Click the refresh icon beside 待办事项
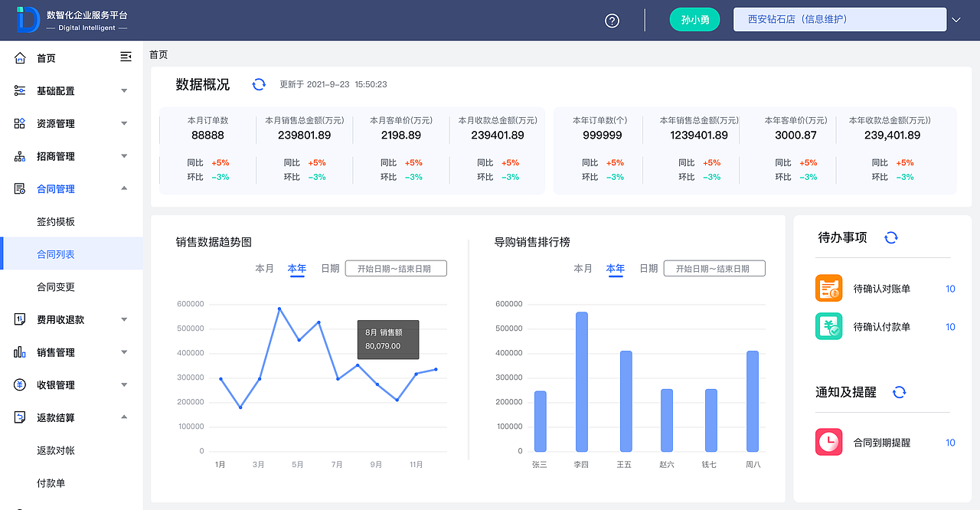980x510 pixels. 890,237
